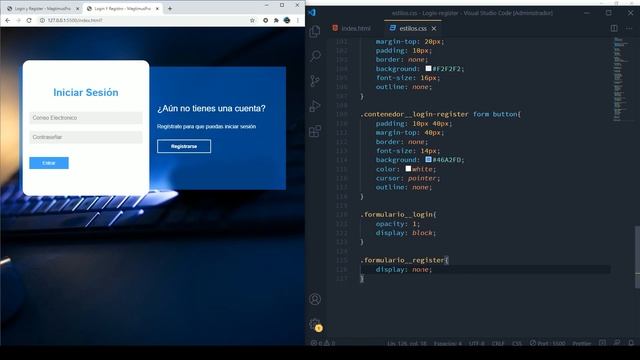The height and width of the screenshot is (360, 640).
Task: Click the editor vertical scrollbar thumb
Action: (637, 257)
